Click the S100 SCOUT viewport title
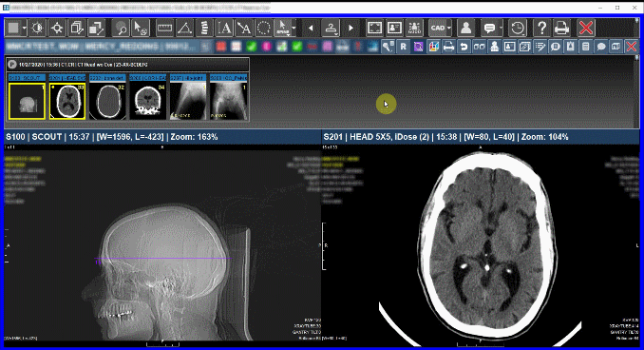The image size is (644, 350). [112, 137]
